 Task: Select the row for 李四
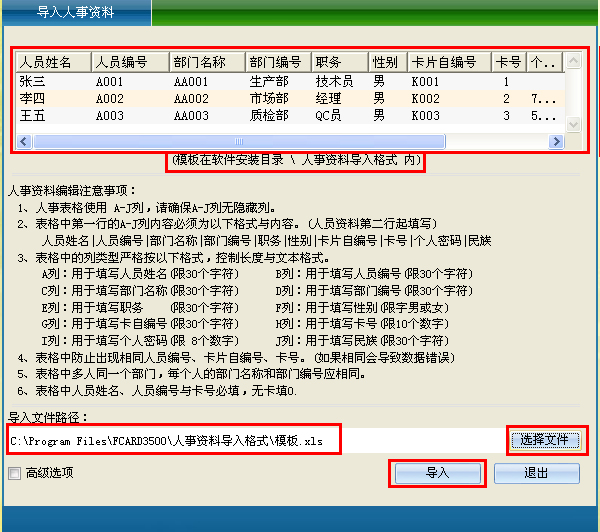click(x=291, y=99)
